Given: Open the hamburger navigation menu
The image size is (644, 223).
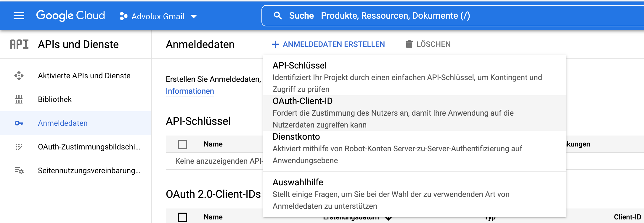Looking at the screenshot, I should 19,16.
